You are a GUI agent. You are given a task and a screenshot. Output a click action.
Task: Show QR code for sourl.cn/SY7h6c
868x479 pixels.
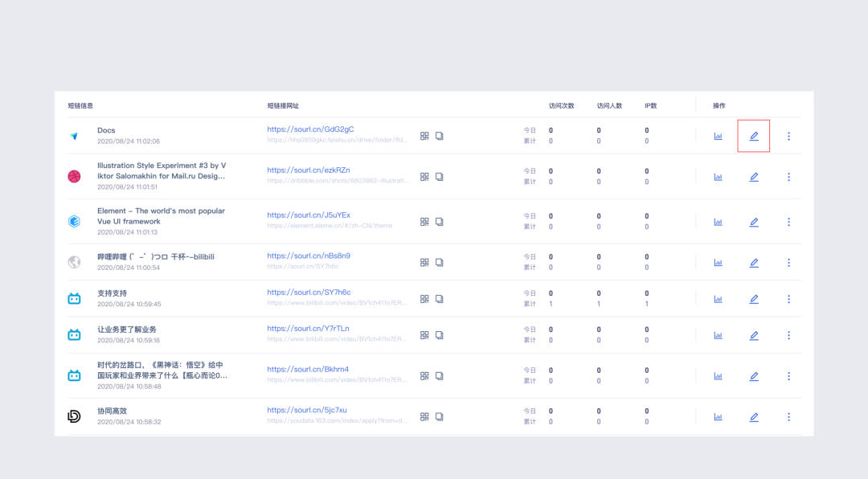pos(424,299)
